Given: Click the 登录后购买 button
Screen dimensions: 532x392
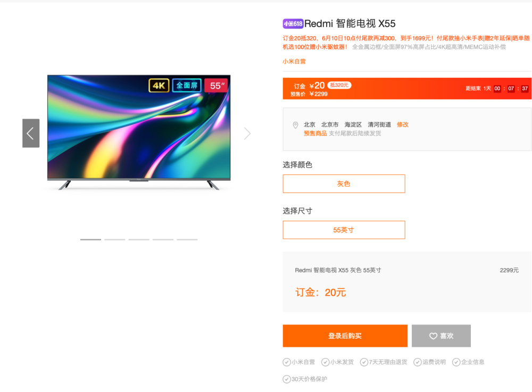Looking at the screenshot, I should point(345,336).
